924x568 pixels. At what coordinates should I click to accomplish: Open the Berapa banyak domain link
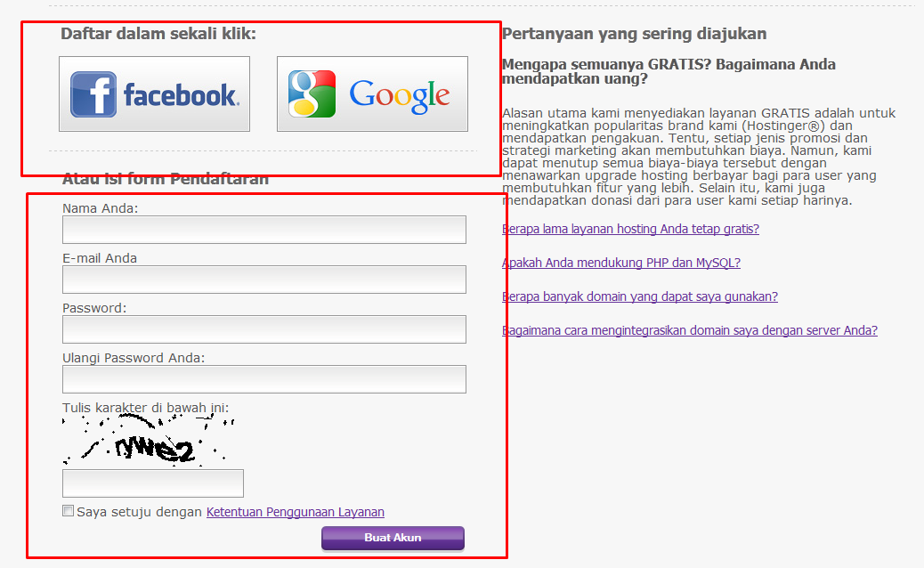click(x=640, y=296)
